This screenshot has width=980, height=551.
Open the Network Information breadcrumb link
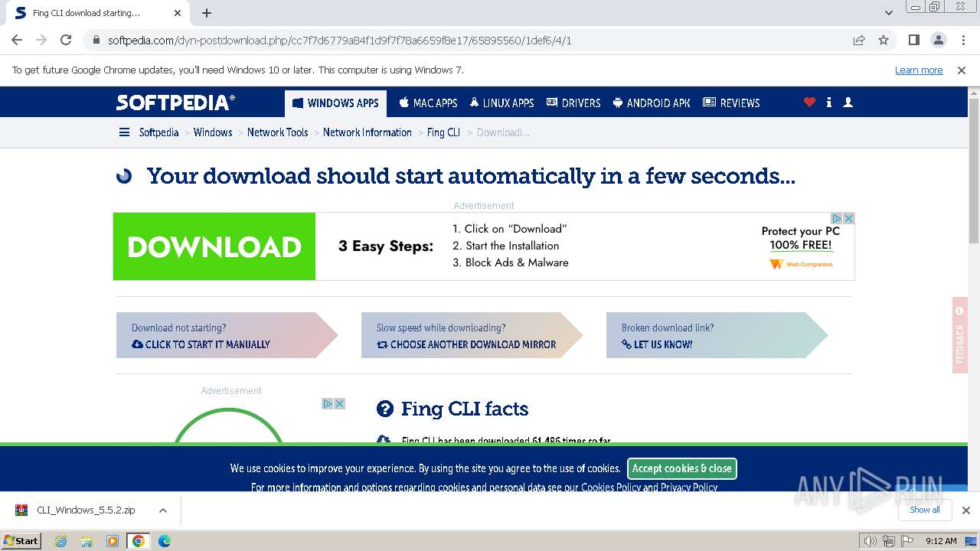367,132
